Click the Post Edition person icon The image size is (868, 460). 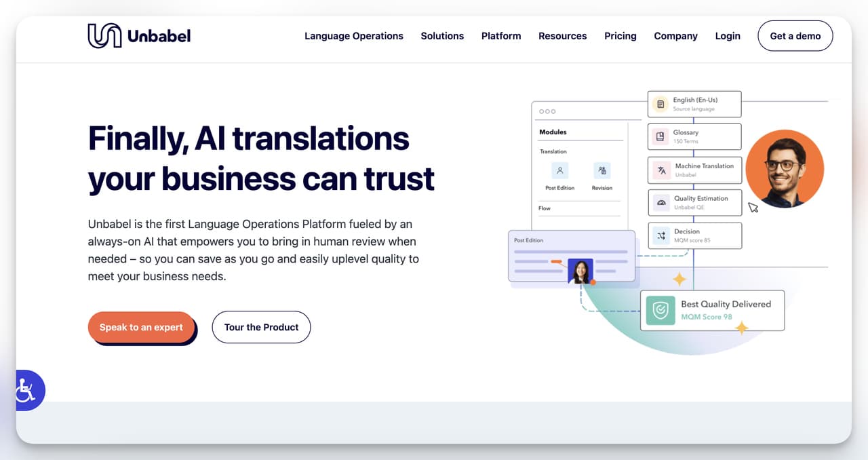tap(560, 170)
